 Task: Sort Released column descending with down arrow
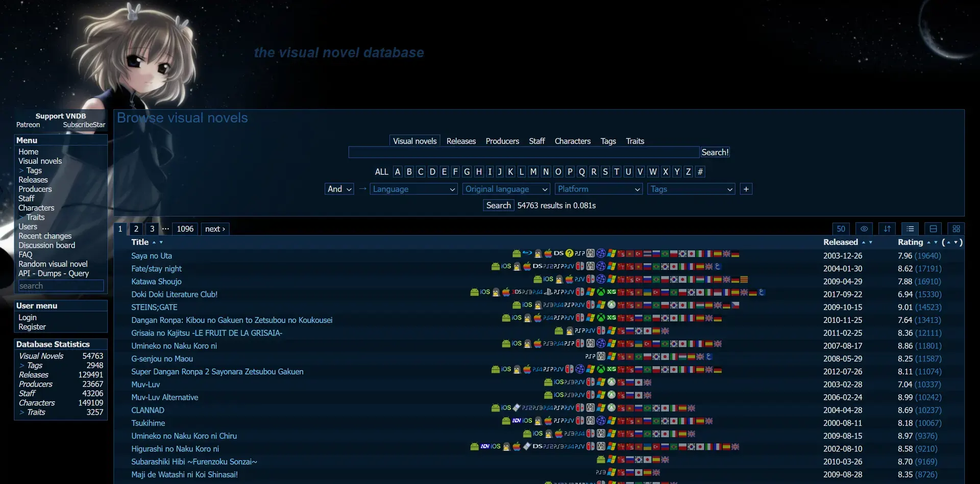click(871, 242)
